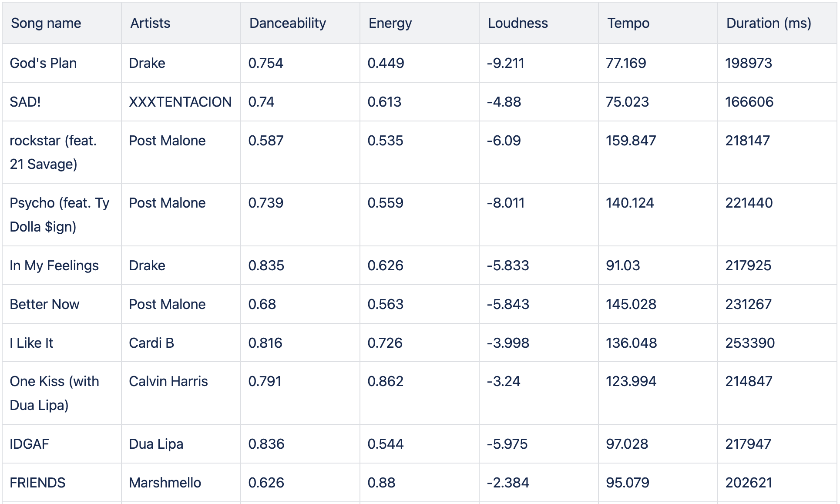The image size is (840, 504).
Task: Click the tempo value 159.847
Action: tap(631, 141)
